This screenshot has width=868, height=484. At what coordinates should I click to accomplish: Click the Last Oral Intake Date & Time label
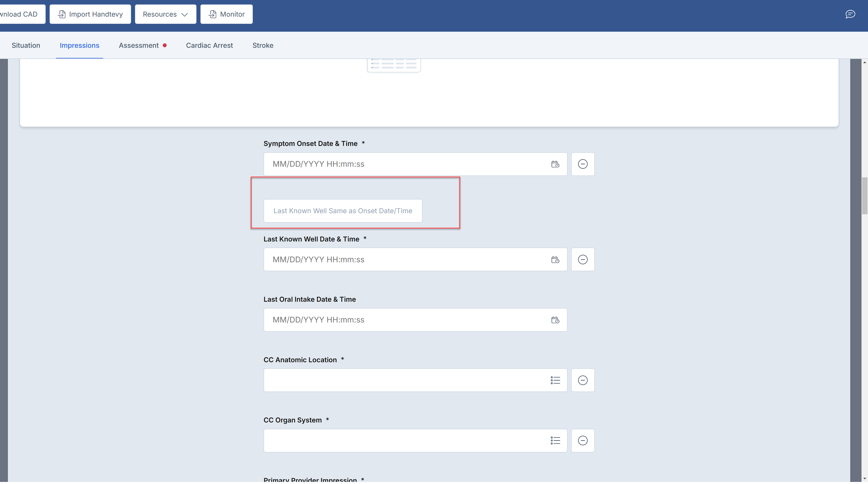tap(310, 299)
